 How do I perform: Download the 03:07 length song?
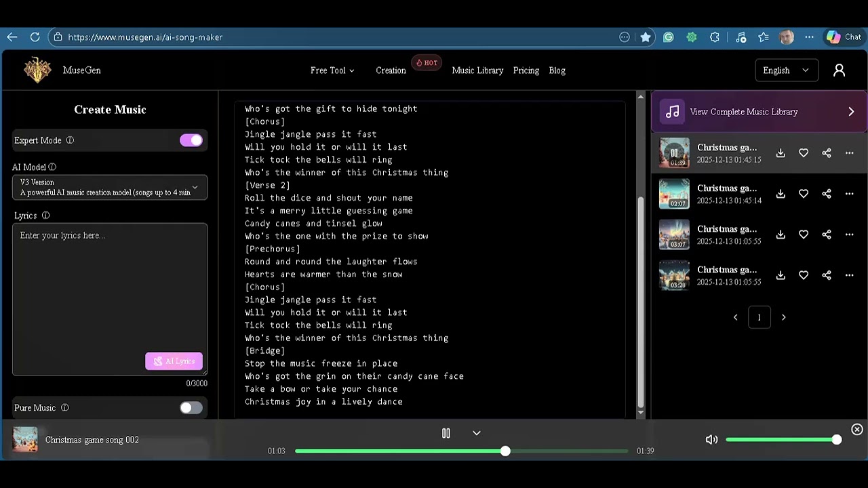tap(781, 235)
